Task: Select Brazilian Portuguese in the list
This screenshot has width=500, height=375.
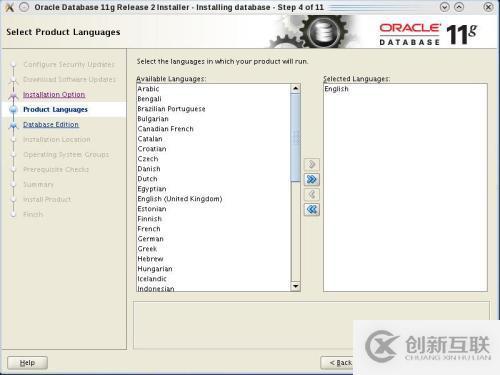Action: 214,109
